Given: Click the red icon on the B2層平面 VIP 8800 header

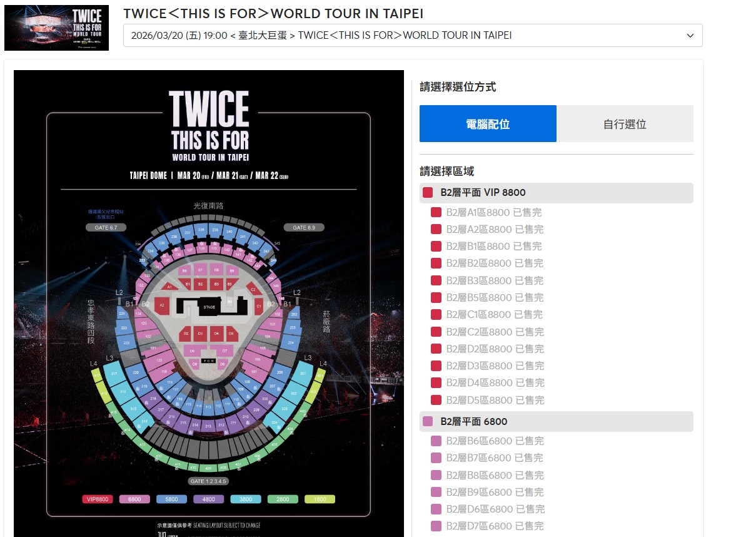Looking at the screenshot, I should point(427,193).
